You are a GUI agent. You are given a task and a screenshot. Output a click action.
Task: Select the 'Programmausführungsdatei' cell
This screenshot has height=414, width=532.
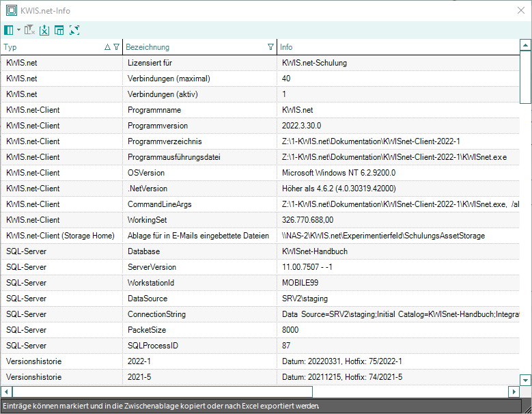(199, 157)
